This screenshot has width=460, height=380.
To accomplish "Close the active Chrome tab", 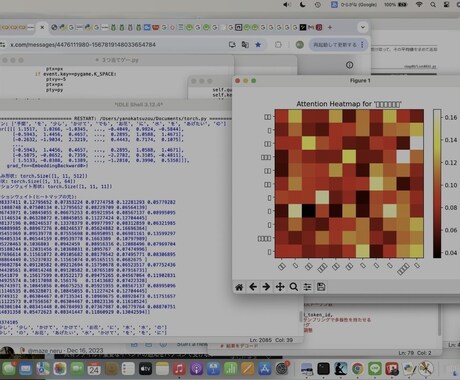I will [x=42, y=27].
